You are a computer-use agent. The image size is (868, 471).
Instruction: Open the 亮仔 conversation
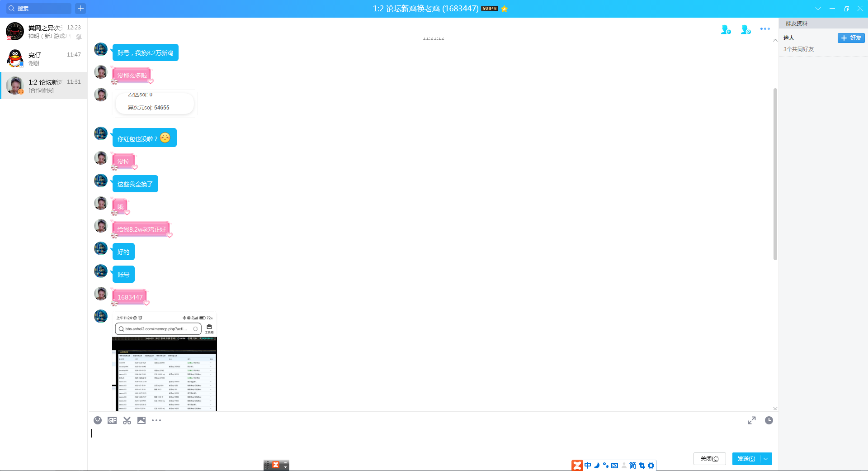coord(44,58)
